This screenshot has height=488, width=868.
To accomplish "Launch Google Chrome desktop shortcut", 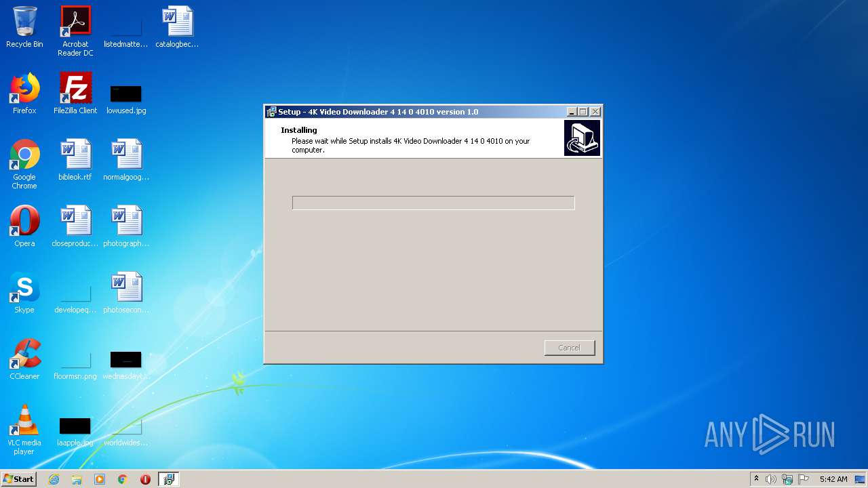I will pos(24,164).
